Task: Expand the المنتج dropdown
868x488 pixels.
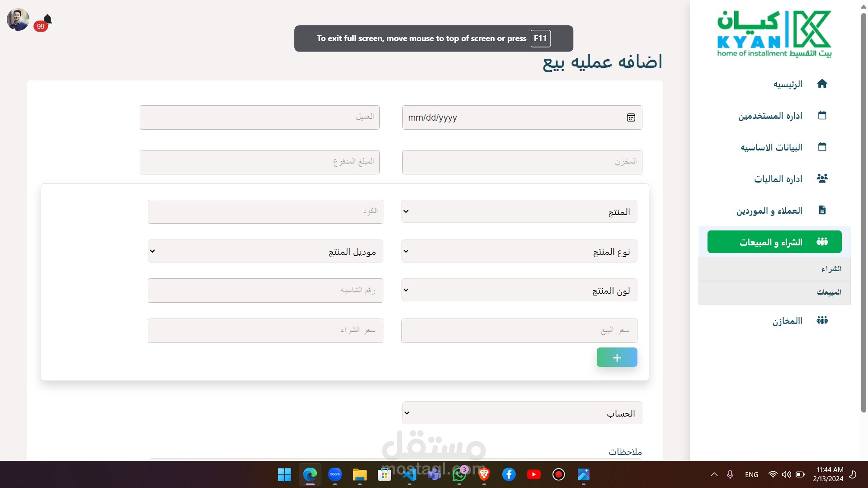Action: coord(519,211)
